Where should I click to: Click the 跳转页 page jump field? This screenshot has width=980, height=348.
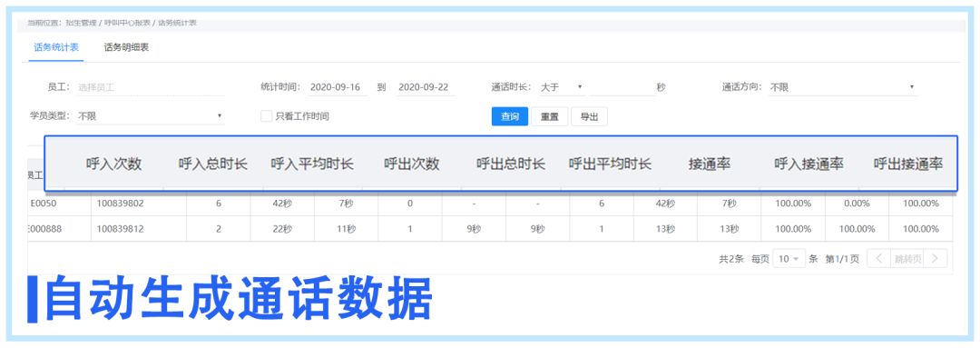pyautogui.click(x=906, y=258)
